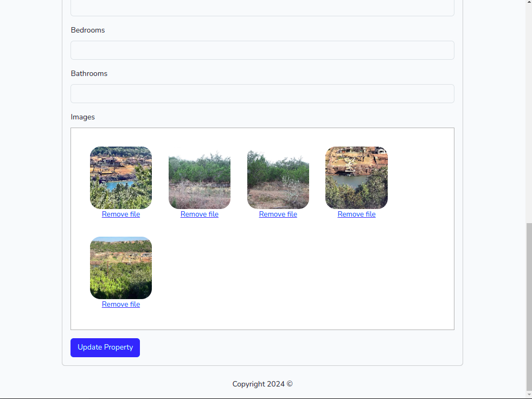Screen dimensions: 532x399
Task: Remove file under the green hillside image
Action: [121, 304]
